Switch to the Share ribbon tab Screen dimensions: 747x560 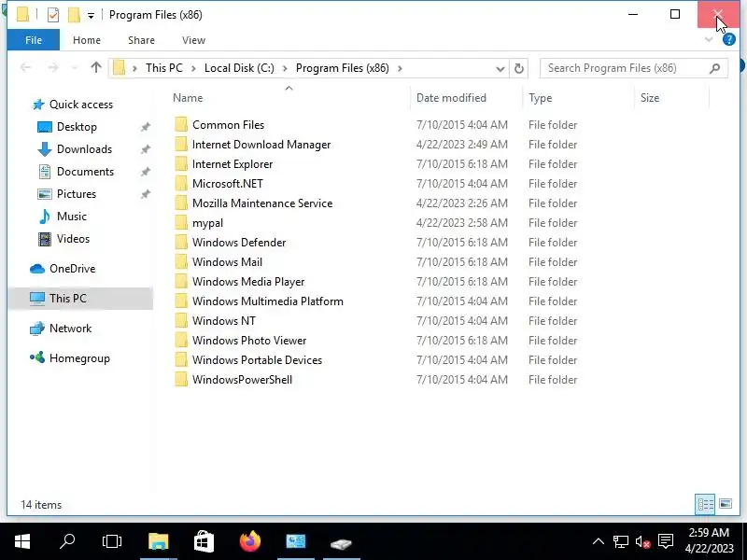(x=142, y=40)
